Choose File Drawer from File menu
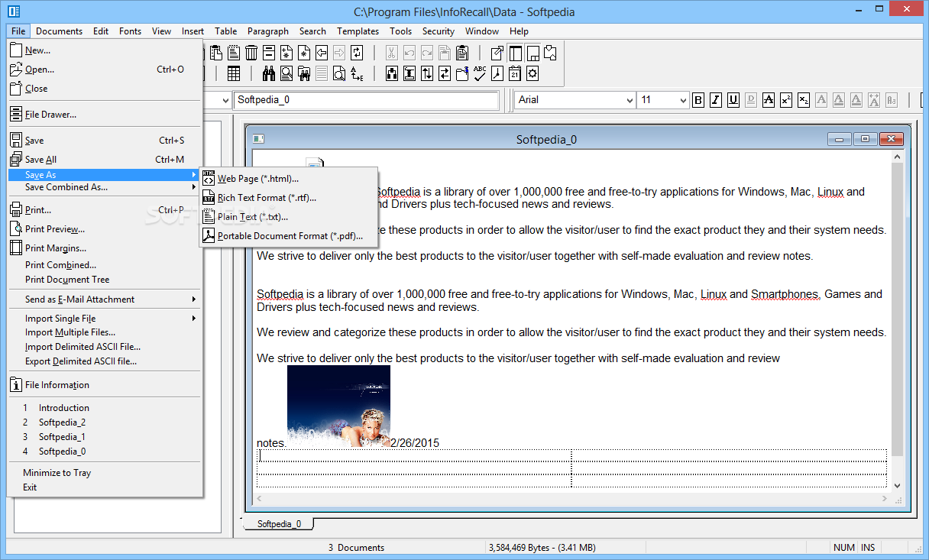This screenshot has height=560, width=929. click(105, 115)
